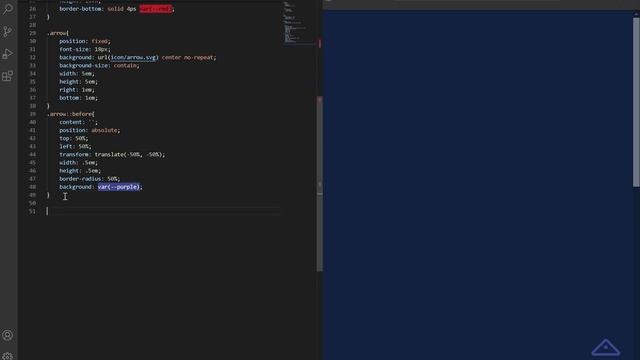Click the 'height: 5em;' line
The width and height of the screenshot is (640, 360).
point(78,82)
